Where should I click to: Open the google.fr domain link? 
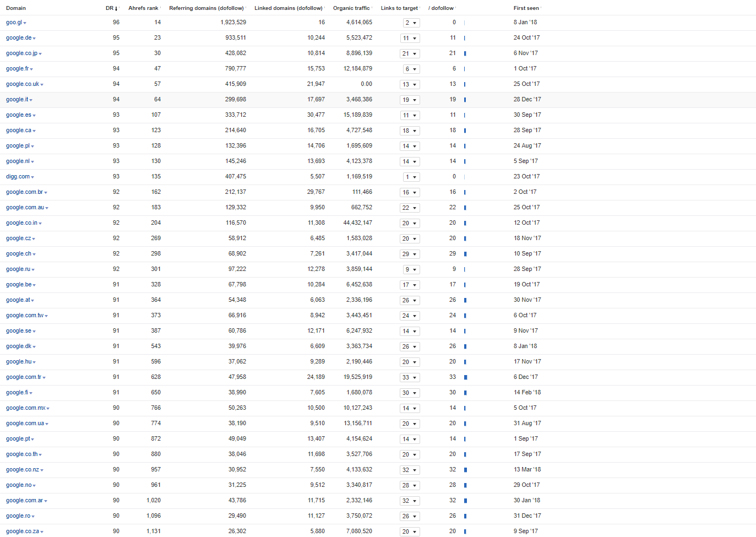click(18, 68)
